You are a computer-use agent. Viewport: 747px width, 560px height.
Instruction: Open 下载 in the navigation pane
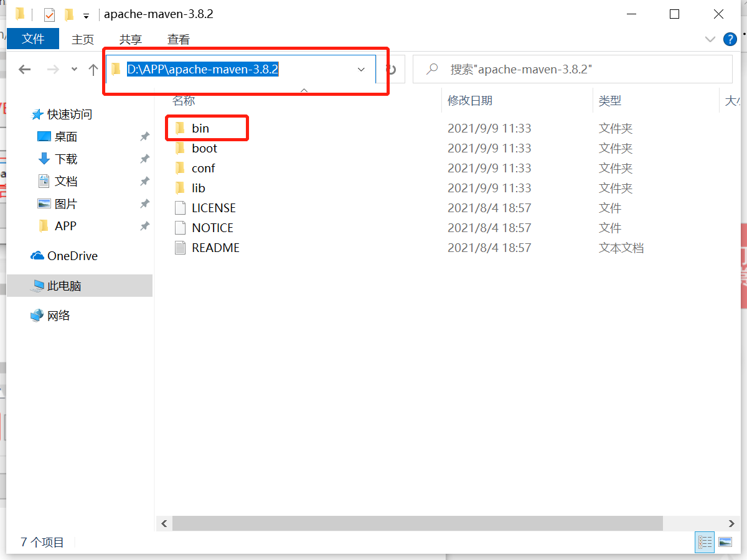click(65, 159)
